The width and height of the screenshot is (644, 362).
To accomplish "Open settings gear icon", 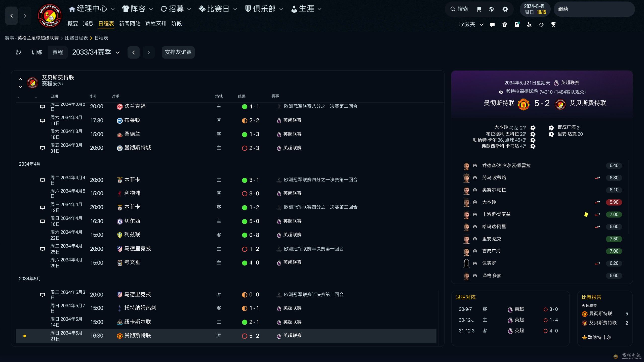I will pyautogui.click(x=505, y=9).
